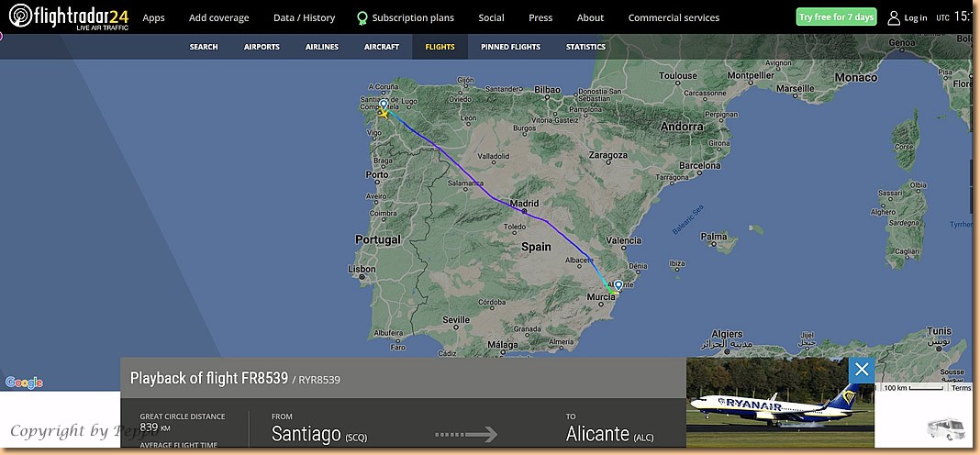
Task: Open the Data / History menu
Action: 304,17
